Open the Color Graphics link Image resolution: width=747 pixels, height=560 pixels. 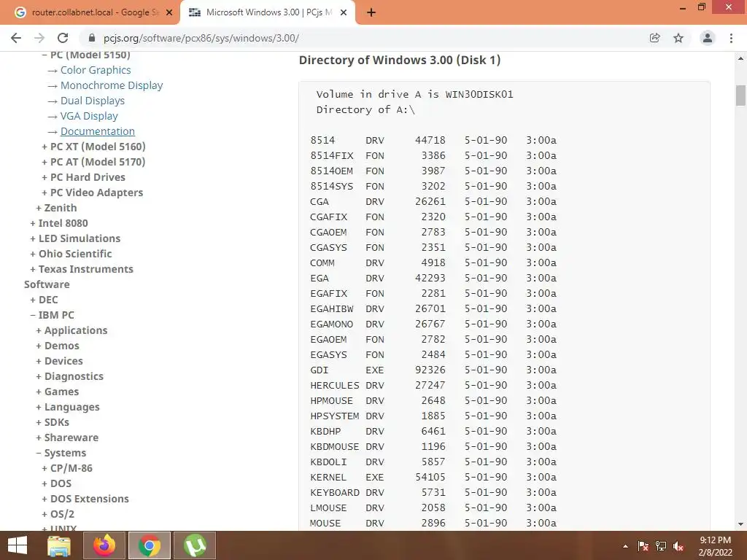96,70
